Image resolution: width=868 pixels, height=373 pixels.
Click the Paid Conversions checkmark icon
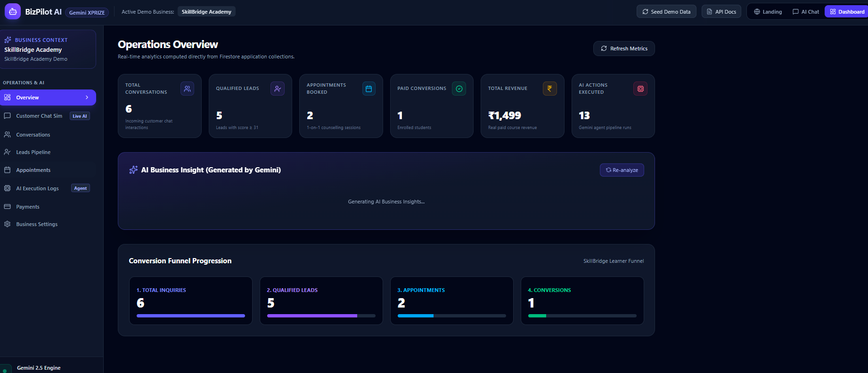[459, 89]
